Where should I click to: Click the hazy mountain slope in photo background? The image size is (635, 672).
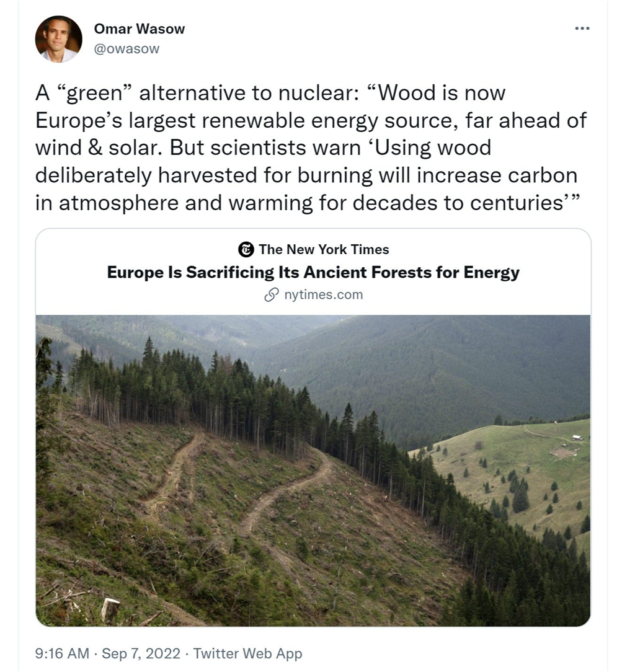tap(429, 365)
